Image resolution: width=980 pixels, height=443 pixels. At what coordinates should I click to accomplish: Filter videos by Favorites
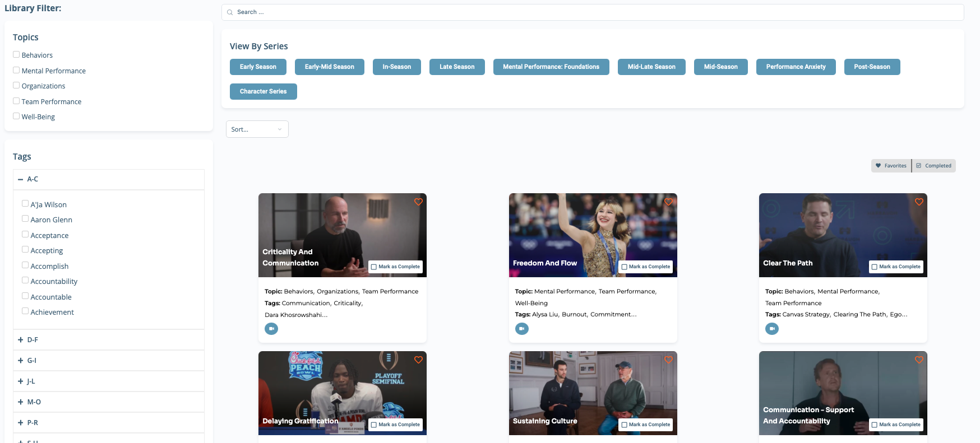tap(891, 166)
